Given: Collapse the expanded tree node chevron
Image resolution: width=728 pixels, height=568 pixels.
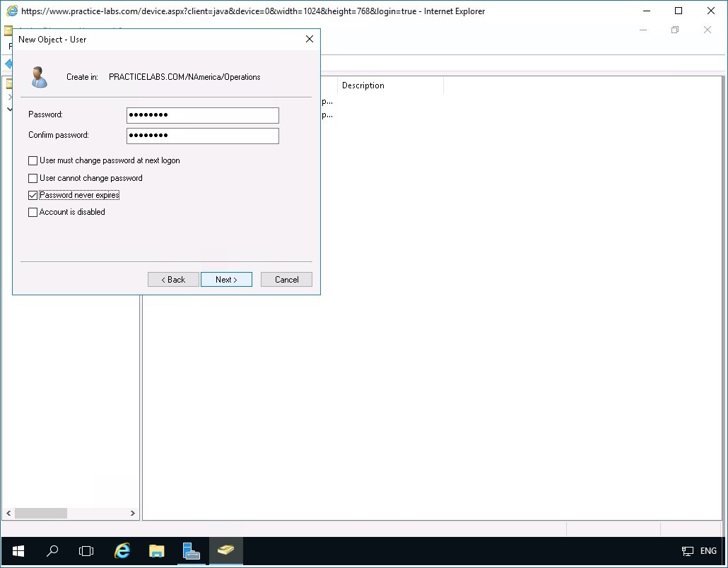Looking at the screenshot, I should tap(10, 110).
